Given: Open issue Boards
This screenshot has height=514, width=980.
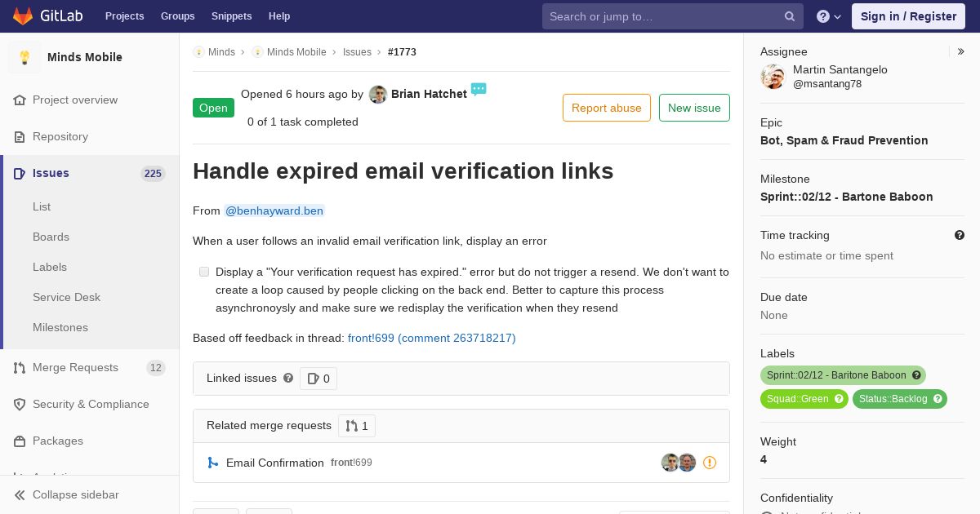Looking at the screenshot, I should tap(51, 237).
